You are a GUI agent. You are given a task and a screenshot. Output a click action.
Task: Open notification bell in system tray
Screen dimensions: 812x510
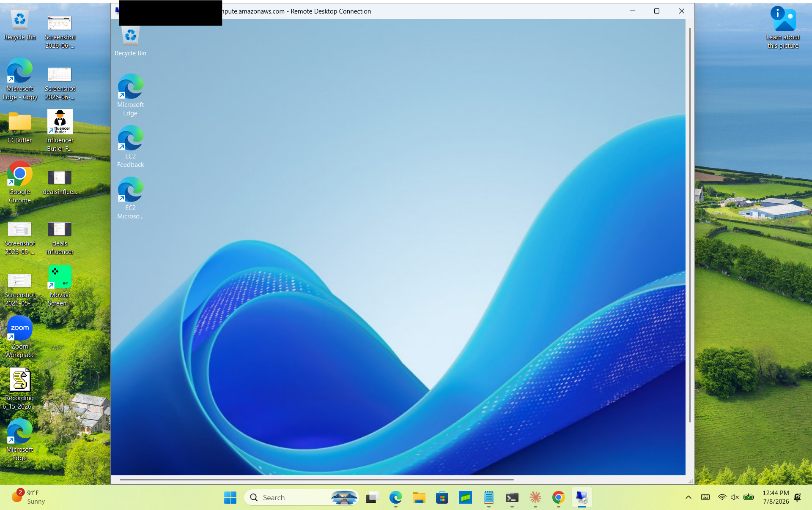pyautogui.click(x=798, y=497)
